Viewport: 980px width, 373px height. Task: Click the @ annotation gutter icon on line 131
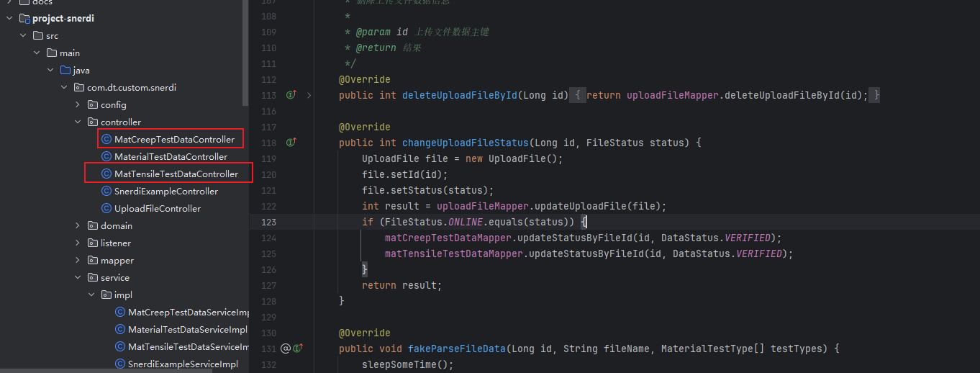coord(286,349)
